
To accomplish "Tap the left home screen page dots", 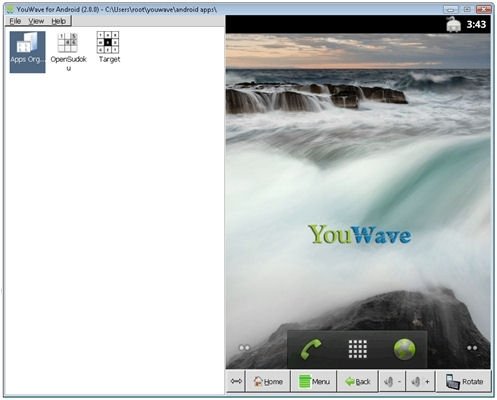I will pos(244,348).
